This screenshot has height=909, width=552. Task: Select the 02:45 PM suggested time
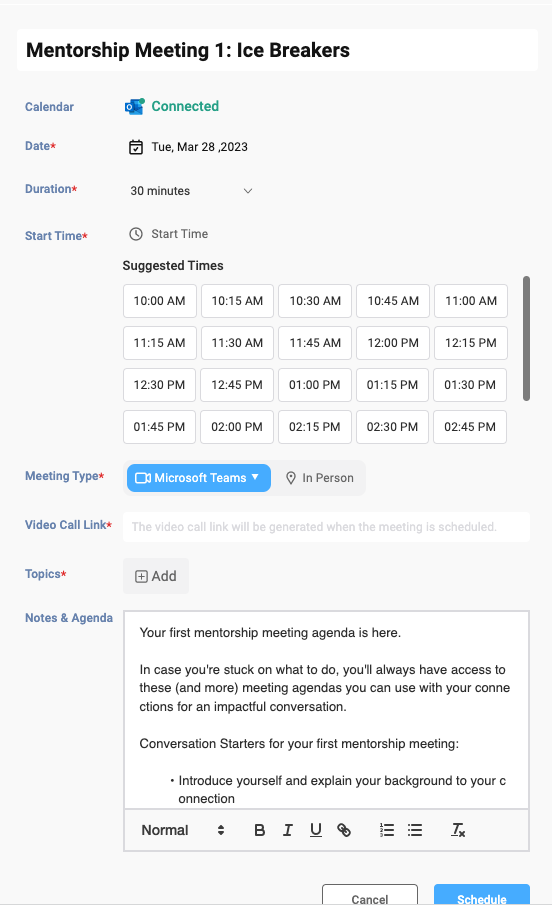pyautogui.click(x=470, y=427)
